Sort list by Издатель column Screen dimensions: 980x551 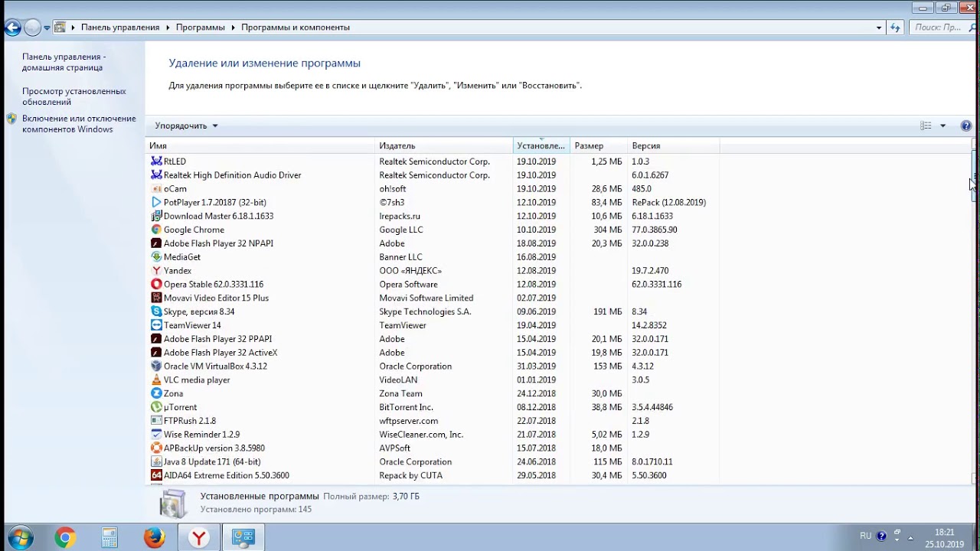click(x=445, y=145)
